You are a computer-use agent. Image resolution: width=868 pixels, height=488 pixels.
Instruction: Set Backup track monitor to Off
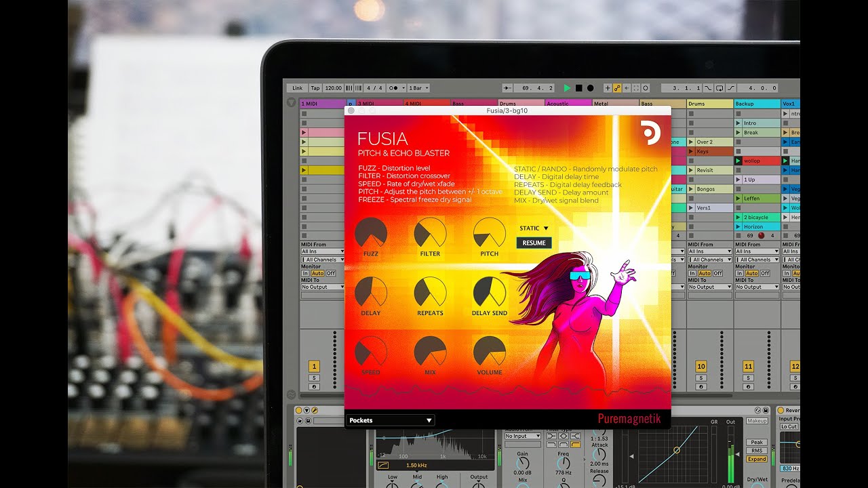point(765,273)
